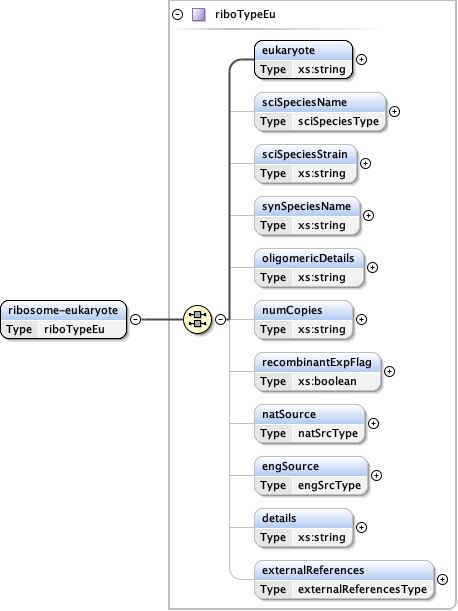
Task: Click the purple riboTypeEu complex type icon
Action: tap(199, 15)
